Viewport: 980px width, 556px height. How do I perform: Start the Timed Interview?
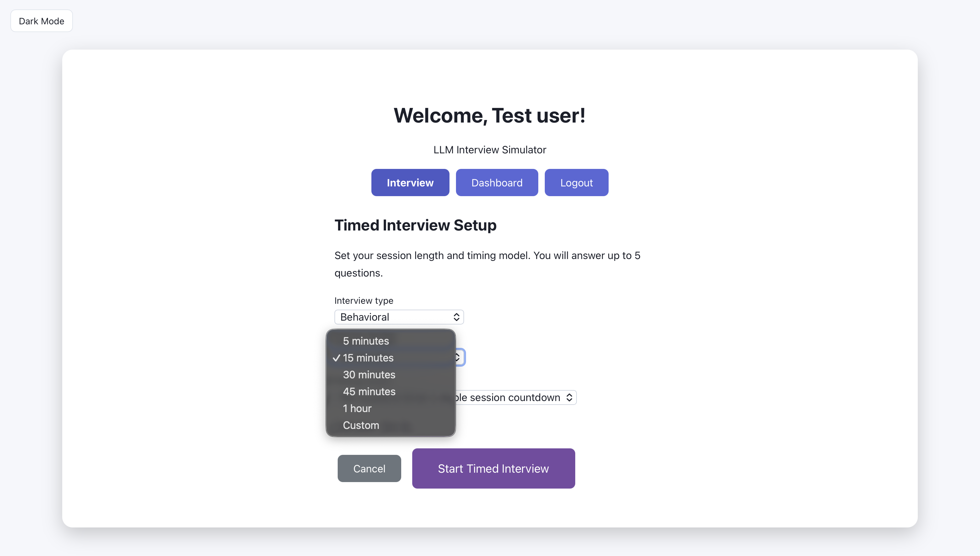493,468
